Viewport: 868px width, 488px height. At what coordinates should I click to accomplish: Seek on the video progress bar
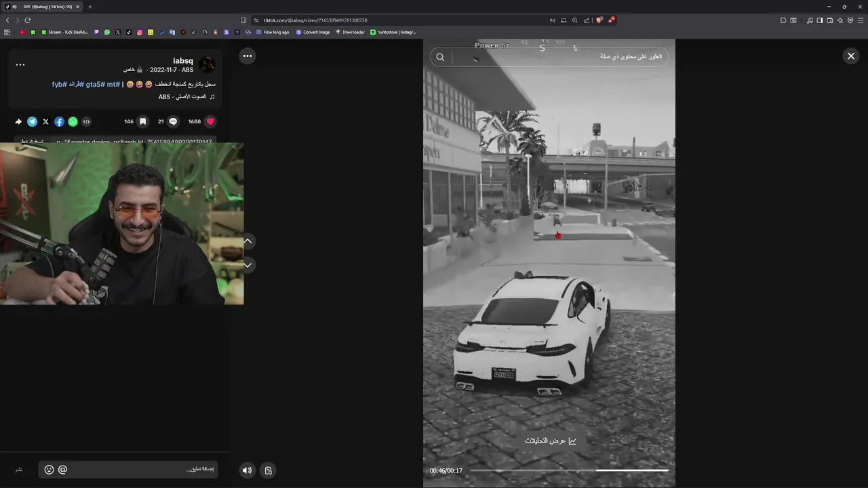coord(569,470)
